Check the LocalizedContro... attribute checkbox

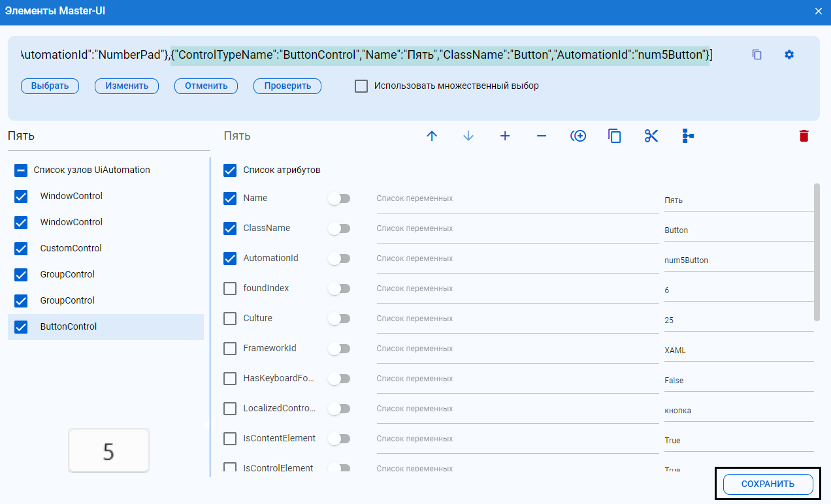[x=230, y=409]
